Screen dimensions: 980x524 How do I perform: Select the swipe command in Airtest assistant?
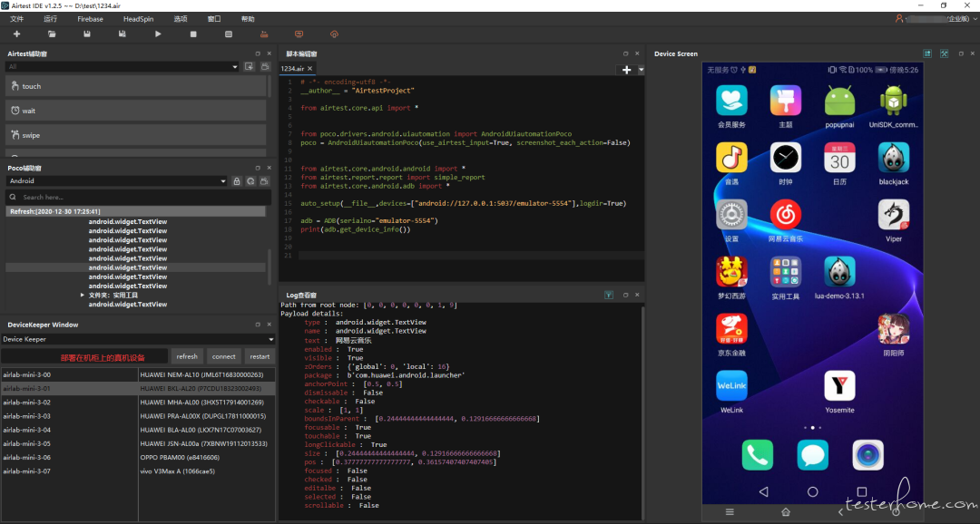(x=135, y=135)
